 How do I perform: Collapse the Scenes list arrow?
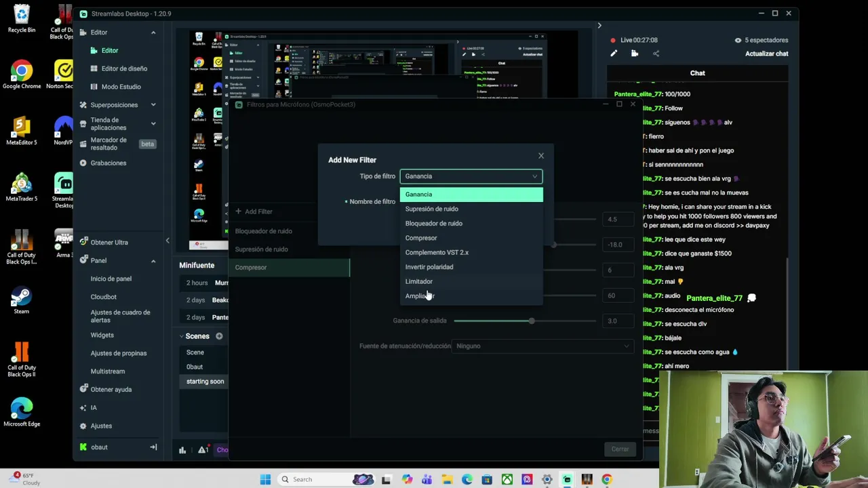181,336
